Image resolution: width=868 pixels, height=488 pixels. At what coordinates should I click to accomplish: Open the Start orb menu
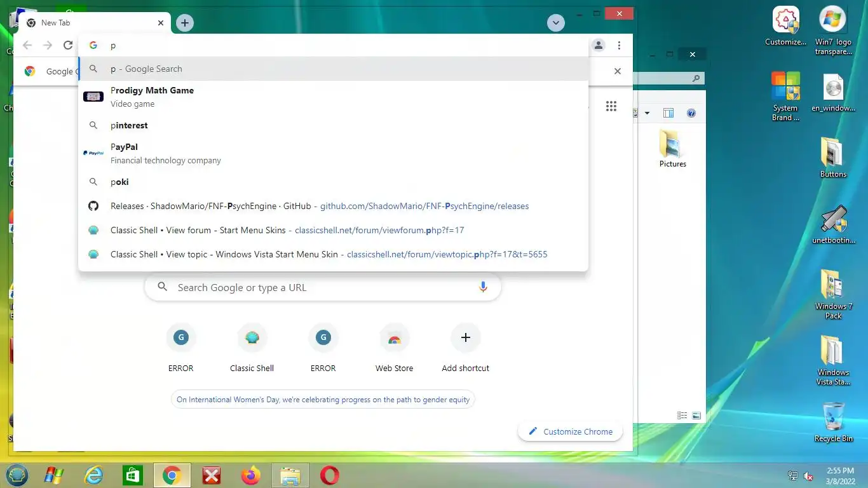17,475
